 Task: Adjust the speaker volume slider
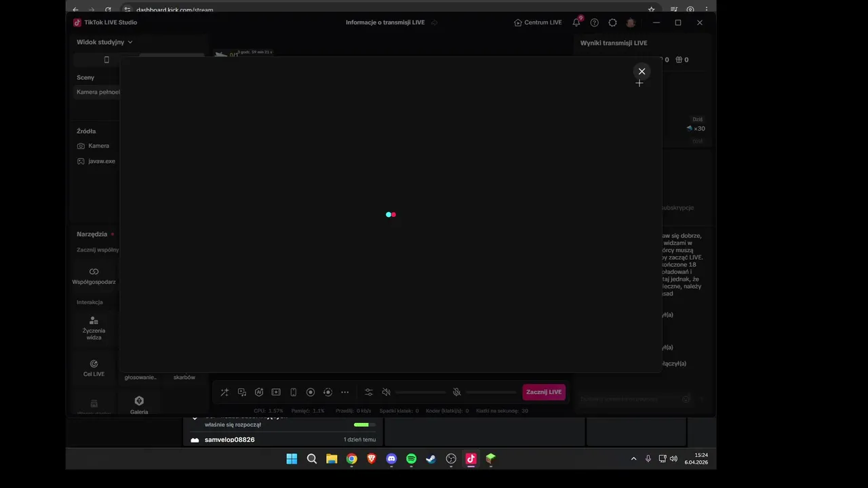click(420, 392)
